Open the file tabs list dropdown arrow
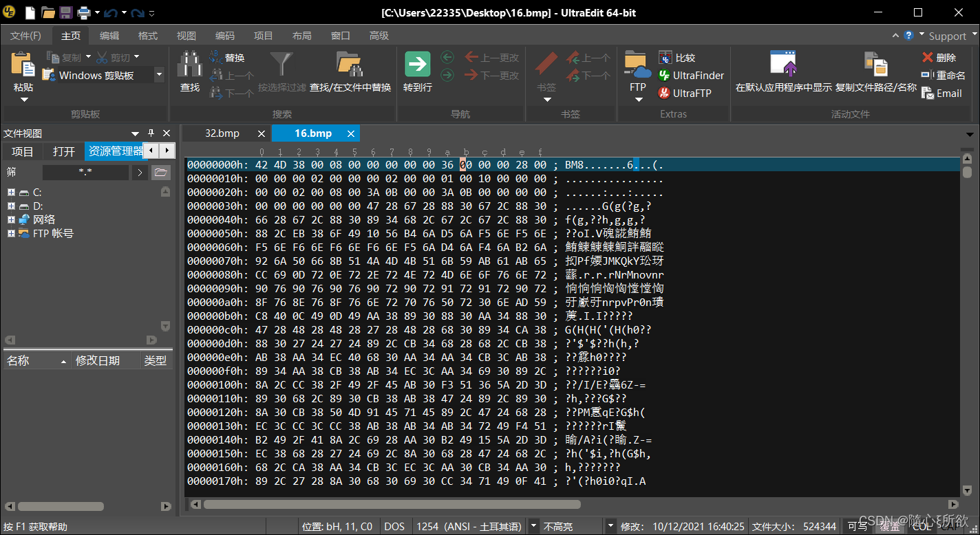Viewport: 980px width, 535px height. 970,134
